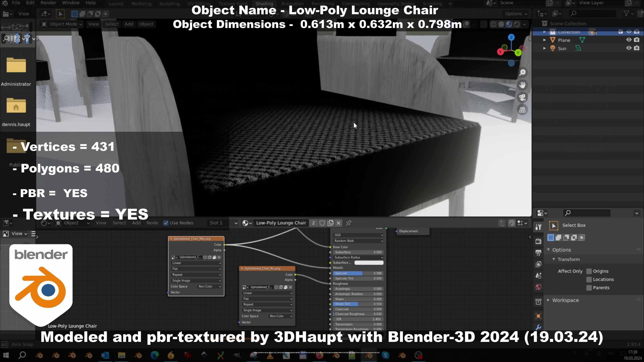Hide Plane object with eye icon
Screen dimensions: 644x362
(x=629, y=40)
